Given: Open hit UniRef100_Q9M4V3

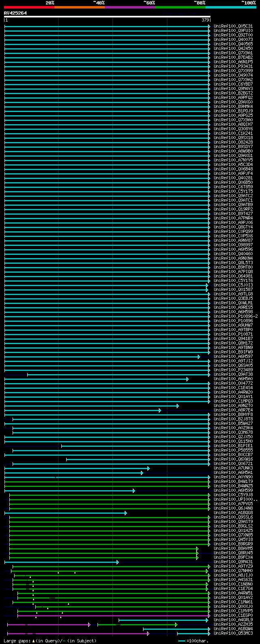Looking at the screenshot, I should [233, 88].
